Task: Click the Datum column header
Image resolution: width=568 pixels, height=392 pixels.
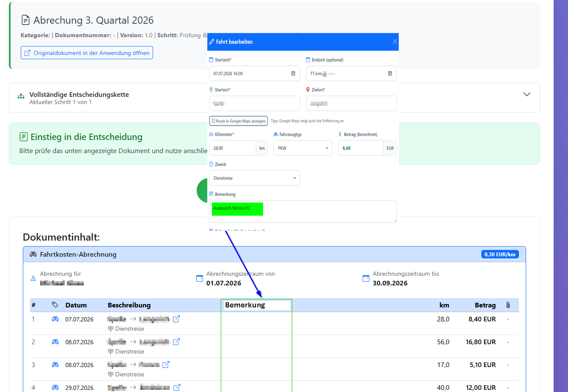Action: (76, 305)
